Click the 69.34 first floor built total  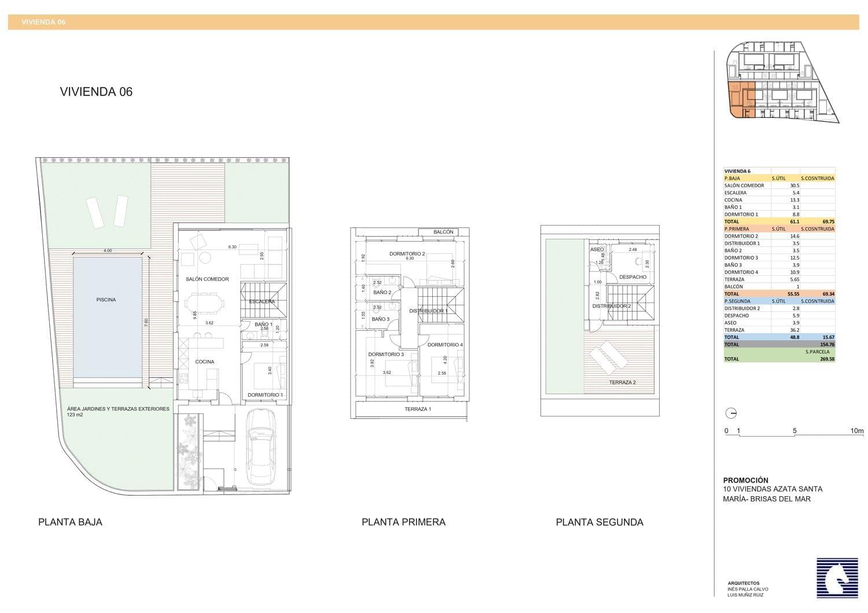pos(828,294)
